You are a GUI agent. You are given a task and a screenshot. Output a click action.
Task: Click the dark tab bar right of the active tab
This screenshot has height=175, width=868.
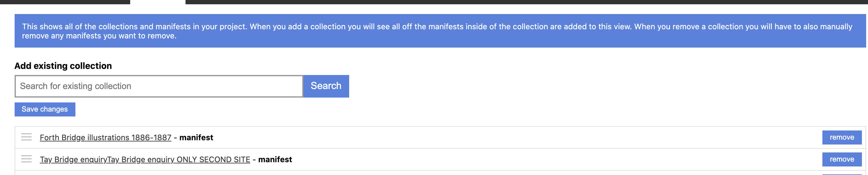[527, 2]
